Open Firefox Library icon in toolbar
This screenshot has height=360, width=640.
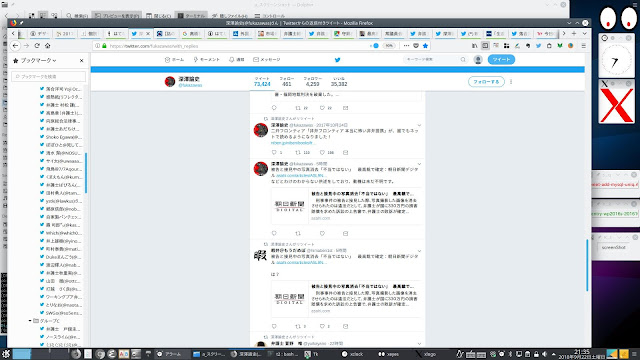474,46
